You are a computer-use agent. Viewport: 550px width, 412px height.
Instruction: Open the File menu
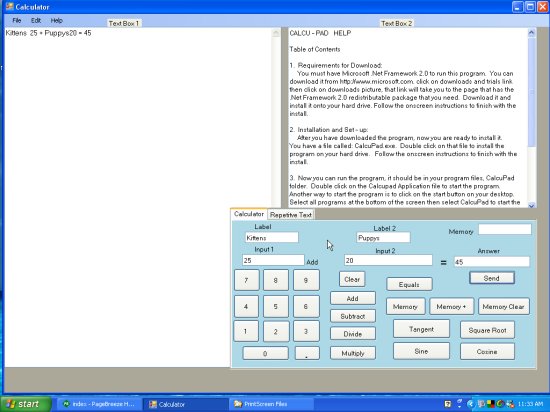click(16, 20)
